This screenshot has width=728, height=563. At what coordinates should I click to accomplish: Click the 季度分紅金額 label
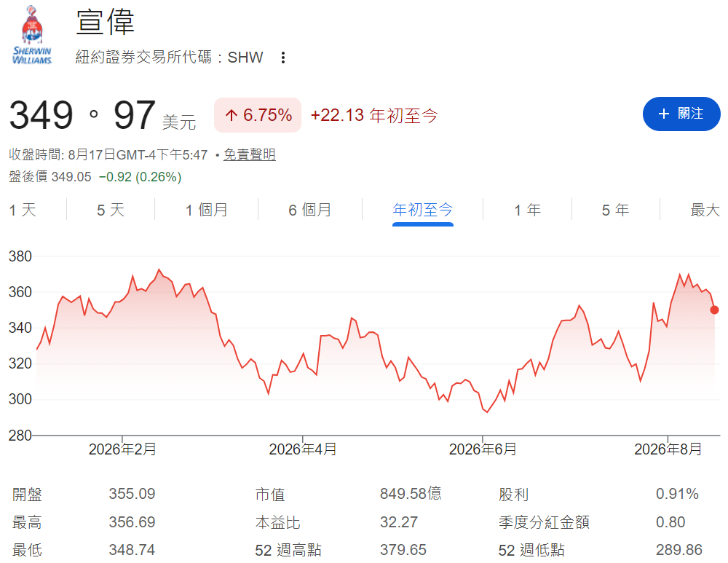click(544, 522)
